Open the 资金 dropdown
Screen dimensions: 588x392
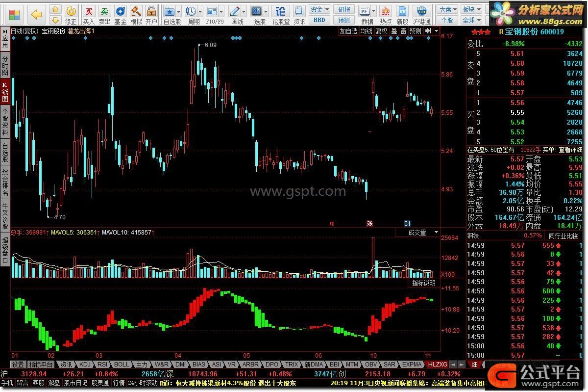[x=319, y=9]
